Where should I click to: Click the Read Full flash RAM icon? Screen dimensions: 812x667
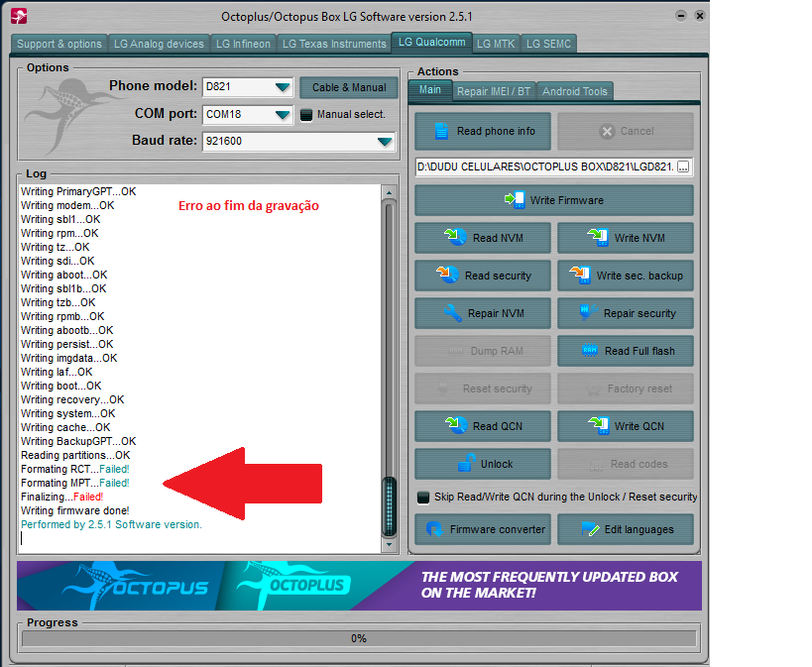click(589, 351)
